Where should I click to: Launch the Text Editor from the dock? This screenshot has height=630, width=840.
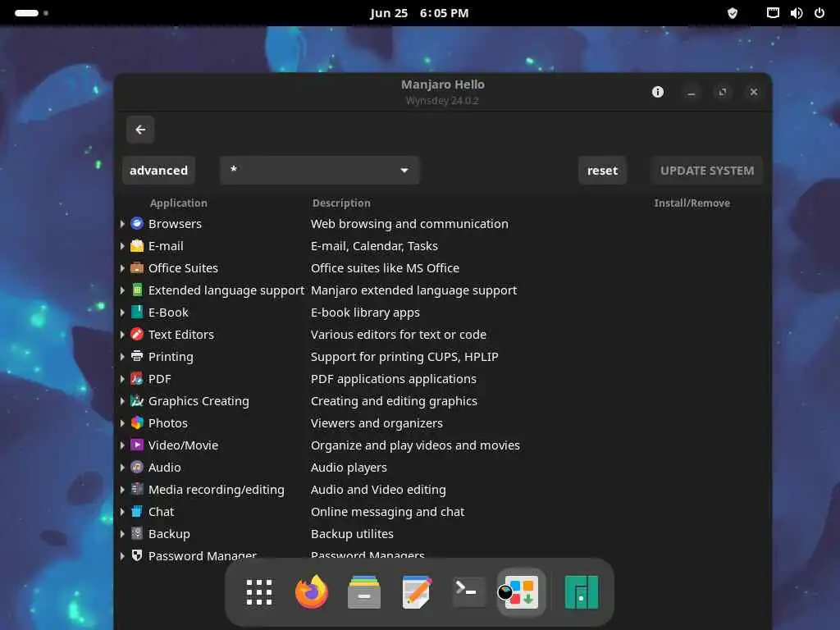point(417,592)
